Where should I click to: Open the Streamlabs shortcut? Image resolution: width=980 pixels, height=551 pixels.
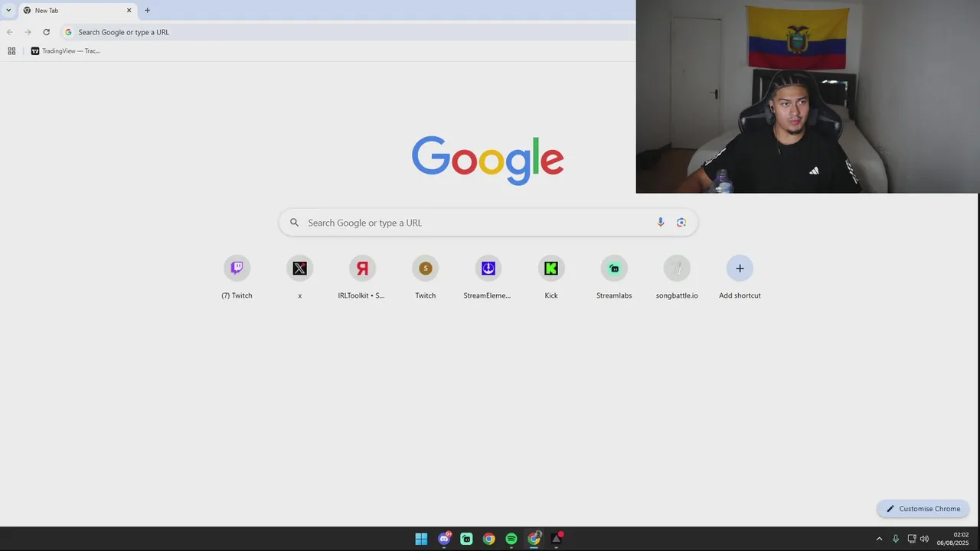tap(614, 277)
